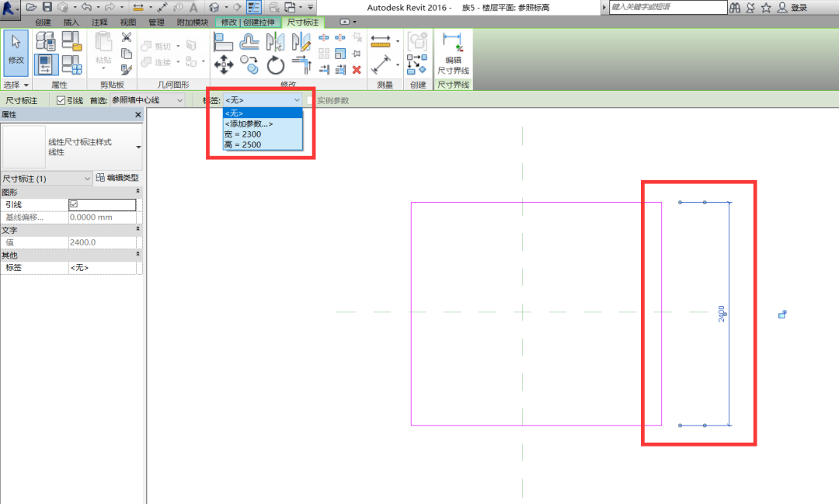This screenshot has width=839, height=504.
Task: Click the Undo arrow in quick access toolbar
Action: pyautogui.click(x=86, y=7)
